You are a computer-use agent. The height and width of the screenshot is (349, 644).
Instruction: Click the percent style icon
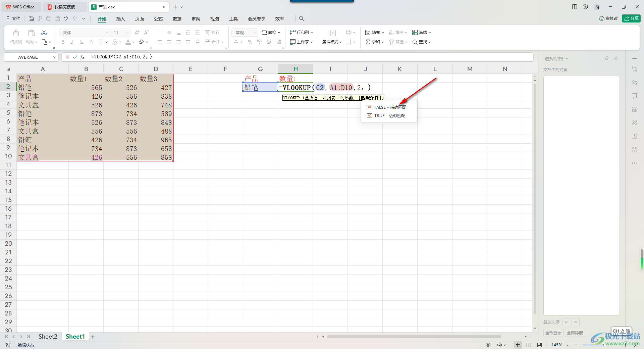coord(250,42)
